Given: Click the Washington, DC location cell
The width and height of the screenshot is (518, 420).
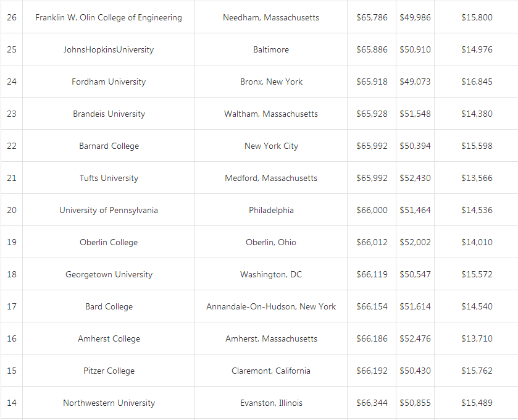Looking at the screenshot, I should (271, 274).
